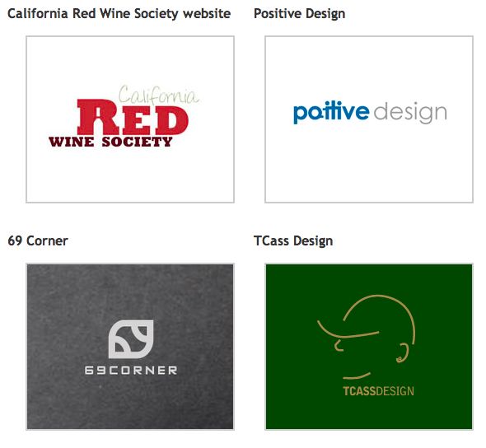Click the TCass line-drawn head icon
The image size is (486, 448).
[x=366, y=337]
